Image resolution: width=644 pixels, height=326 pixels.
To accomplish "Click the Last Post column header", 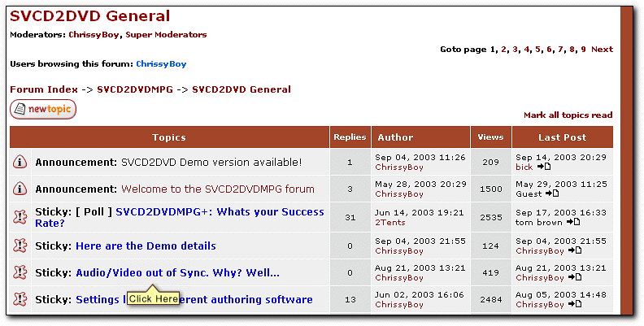I will click(563, 137).
